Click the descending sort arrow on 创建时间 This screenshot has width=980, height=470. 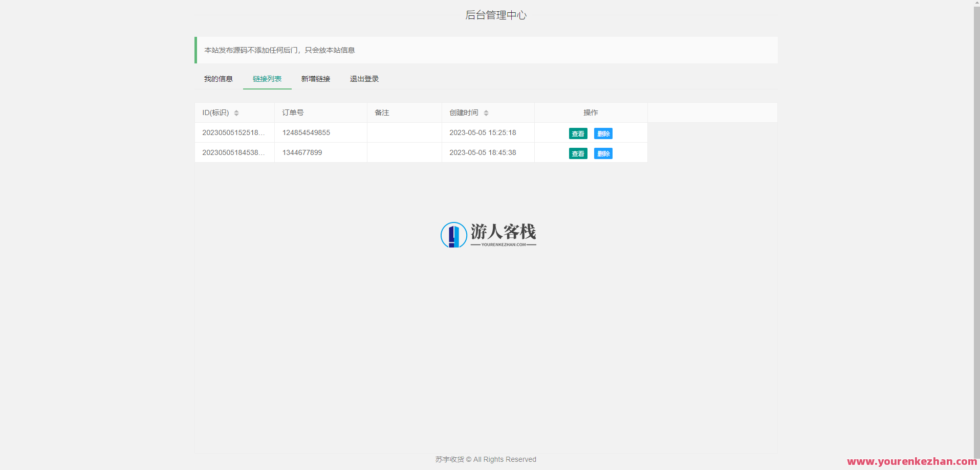(x=486, y=115)
